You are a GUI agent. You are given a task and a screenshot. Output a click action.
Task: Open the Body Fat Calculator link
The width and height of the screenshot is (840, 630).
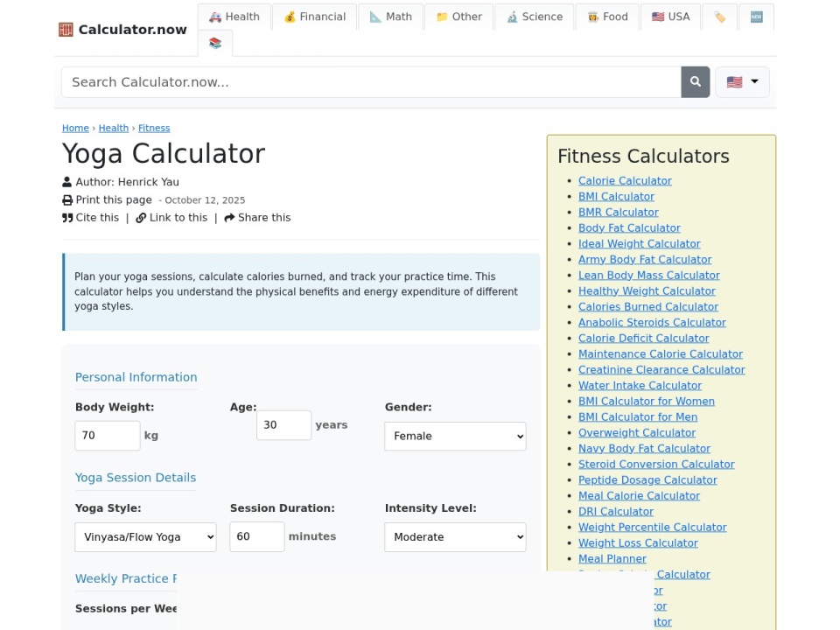tap(629, 228)
